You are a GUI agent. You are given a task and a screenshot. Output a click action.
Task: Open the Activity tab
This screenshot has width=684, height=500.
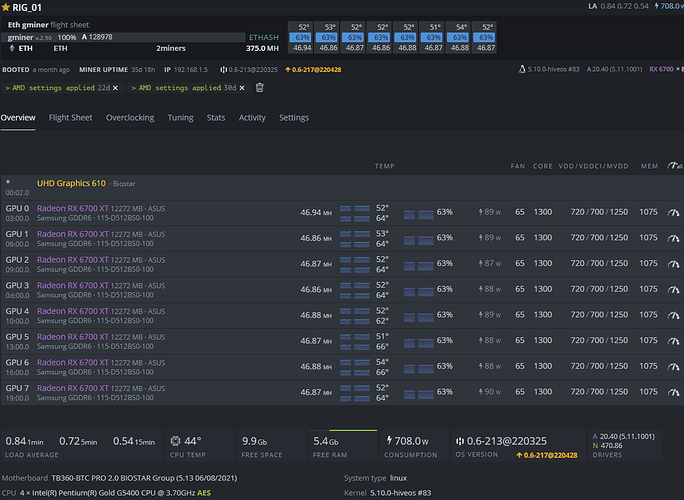tap(252, 118)
